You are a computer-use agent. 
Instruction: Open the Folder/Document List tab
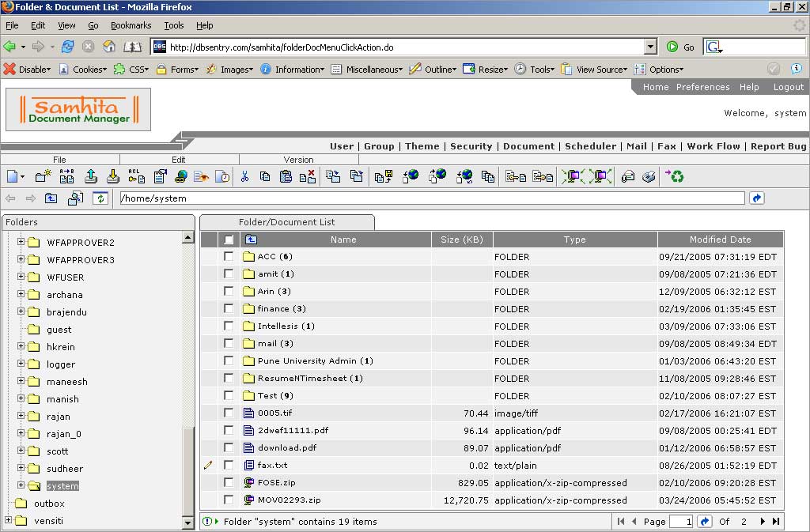(x=286, y=222)
